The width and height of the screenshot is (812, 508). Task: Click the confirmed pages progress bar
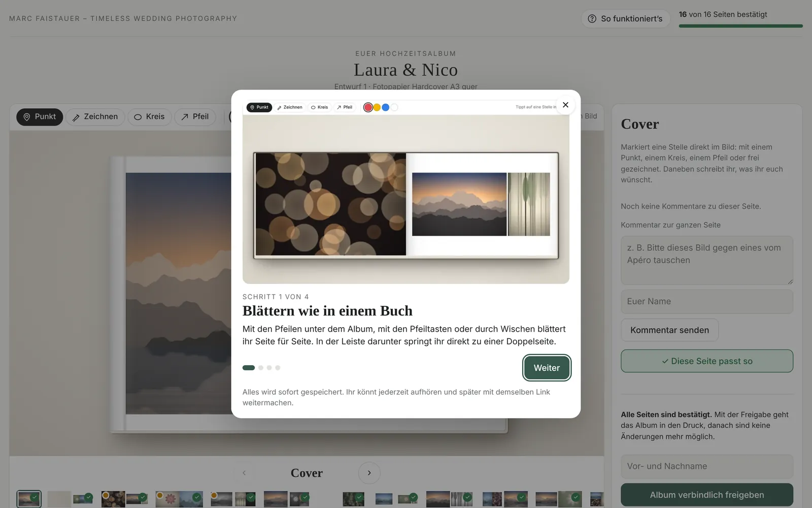click(x=741, y=26)
